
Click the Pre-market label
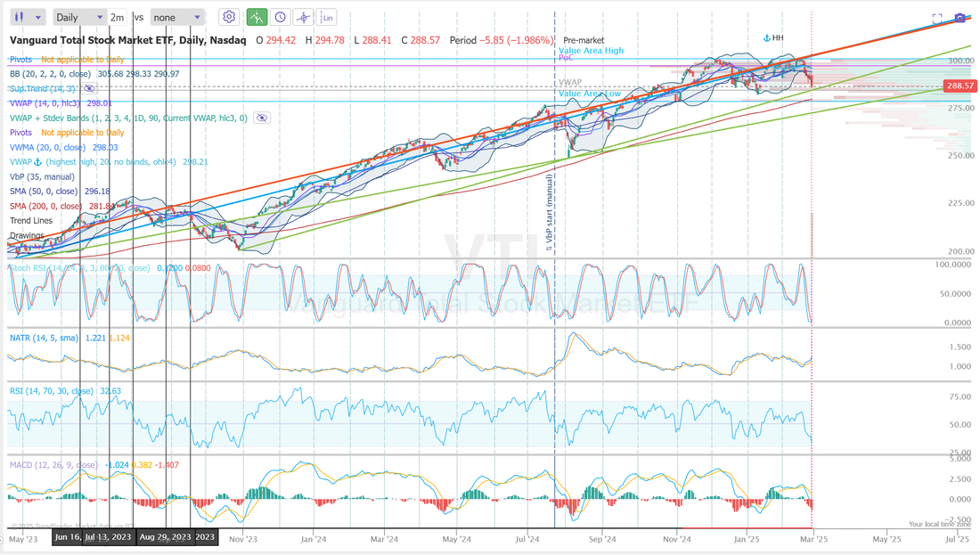click(584, 40)
